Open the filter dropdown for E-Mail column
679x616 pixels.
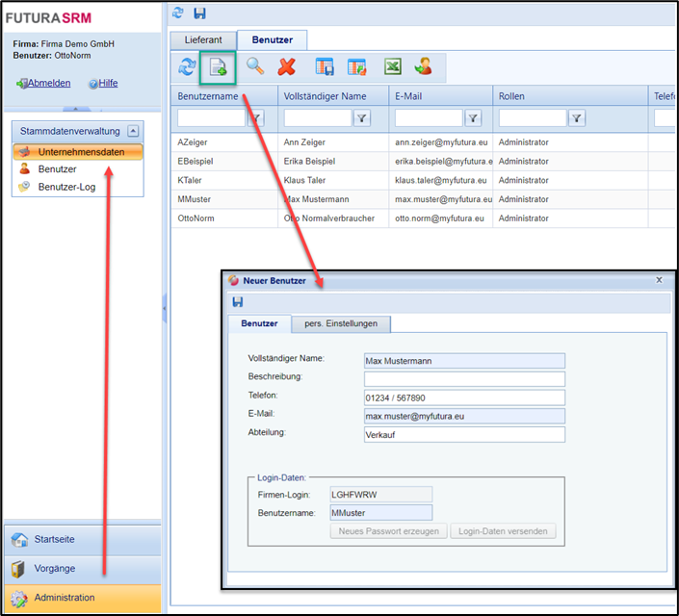473,118
